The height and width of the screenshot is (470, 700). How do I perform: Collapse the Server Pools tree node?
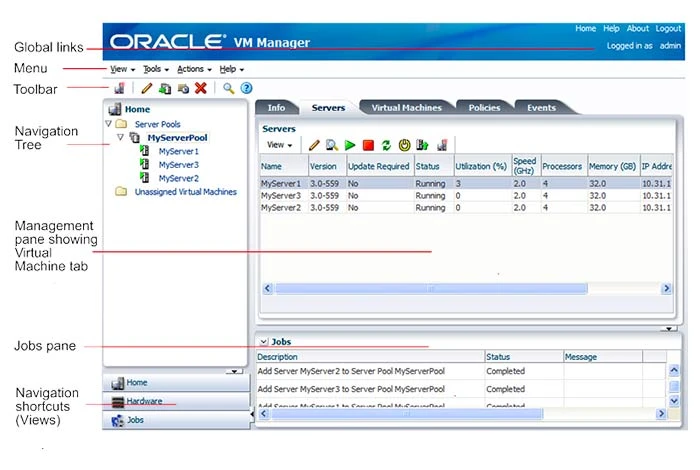pos(108,124)
